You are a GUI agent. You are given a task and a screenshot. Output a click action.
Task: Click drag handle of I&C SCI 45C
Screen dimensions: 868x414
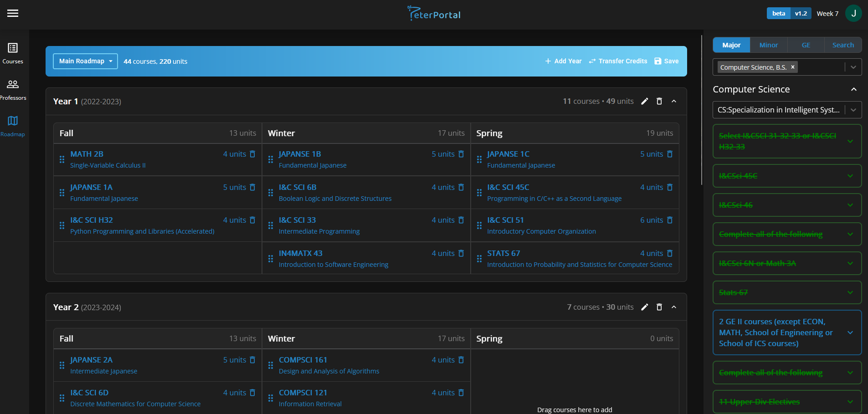point(479,193)
